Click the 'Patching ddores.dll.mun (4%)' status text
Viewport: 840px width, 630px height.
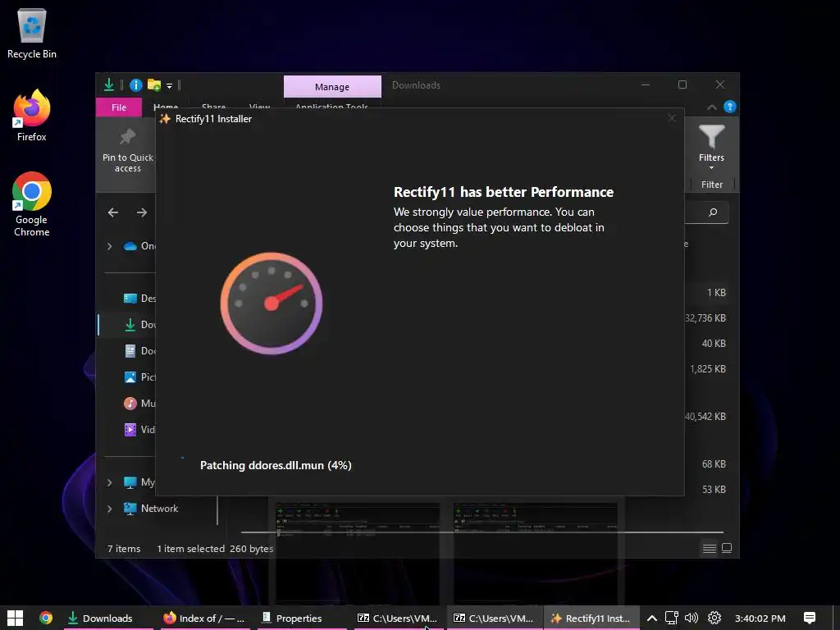coord(276,466)
